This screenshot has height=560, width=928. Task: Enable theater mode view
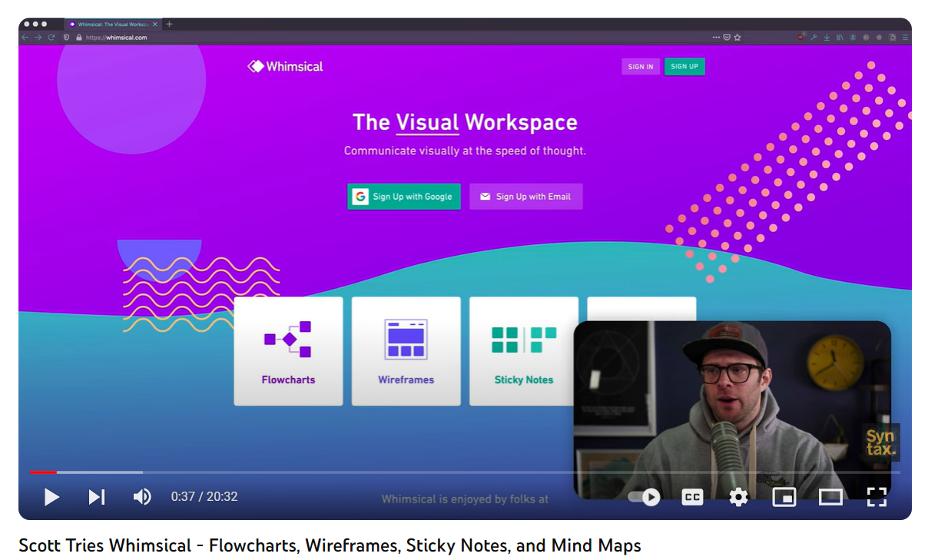click(830, 497)
